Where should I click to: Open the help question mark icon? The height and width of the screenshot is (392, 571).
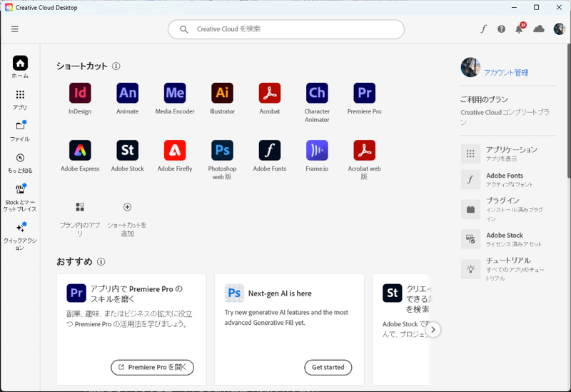(502, 29)
